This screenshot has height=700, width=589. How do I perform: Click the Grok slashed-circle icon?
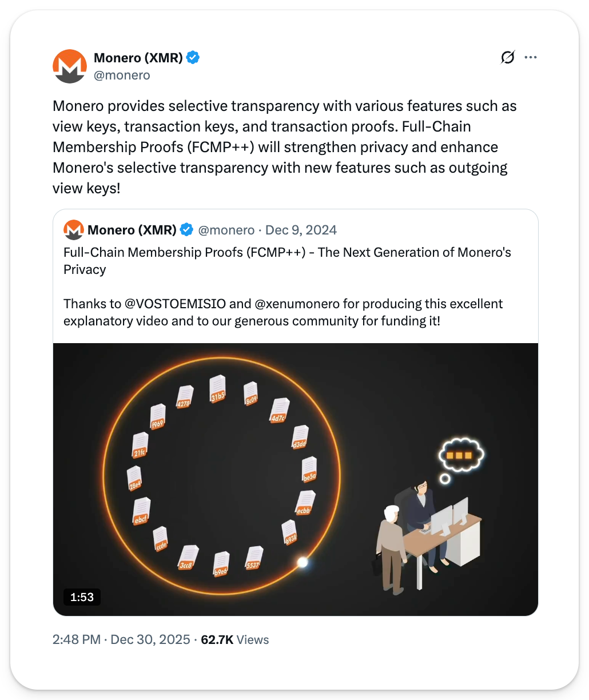pos(507,57)
